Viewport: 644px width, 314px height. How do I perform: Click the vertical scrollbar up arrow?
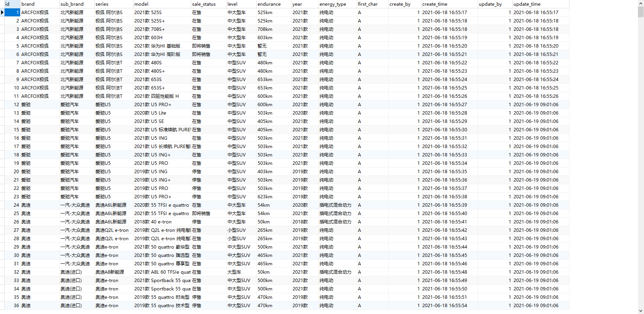point(641,3)
